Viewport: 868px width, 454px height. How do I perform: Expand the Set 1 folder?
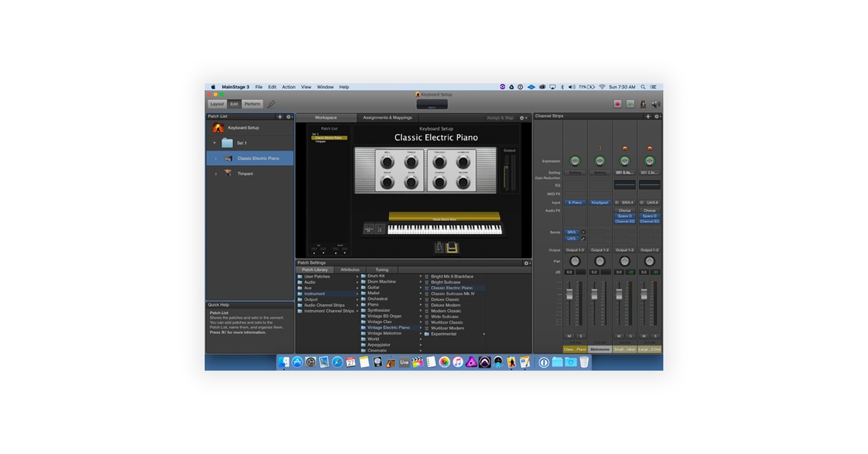(x=214, y=143)
